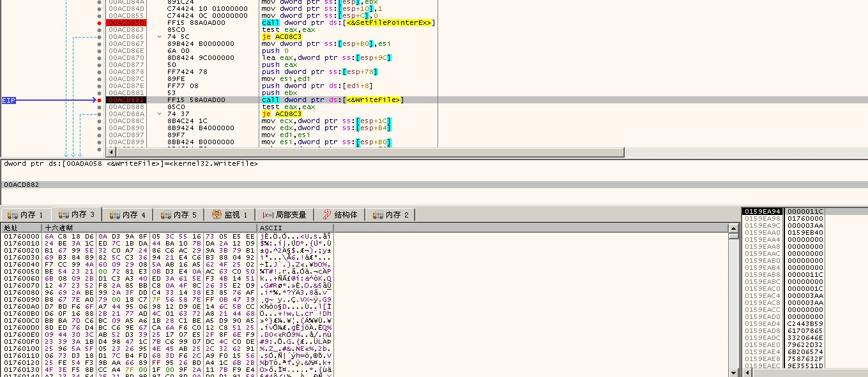Select the 局部变量 tab icon
Screen dimensions: 868x377
[x=268, y=215]
